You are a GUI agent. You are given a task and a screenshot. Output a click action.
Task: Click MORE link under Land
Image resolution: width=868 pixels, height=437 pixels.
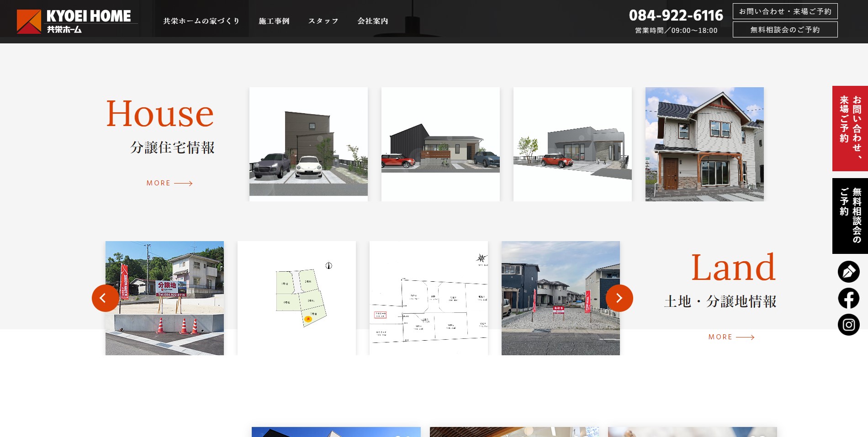731,337
